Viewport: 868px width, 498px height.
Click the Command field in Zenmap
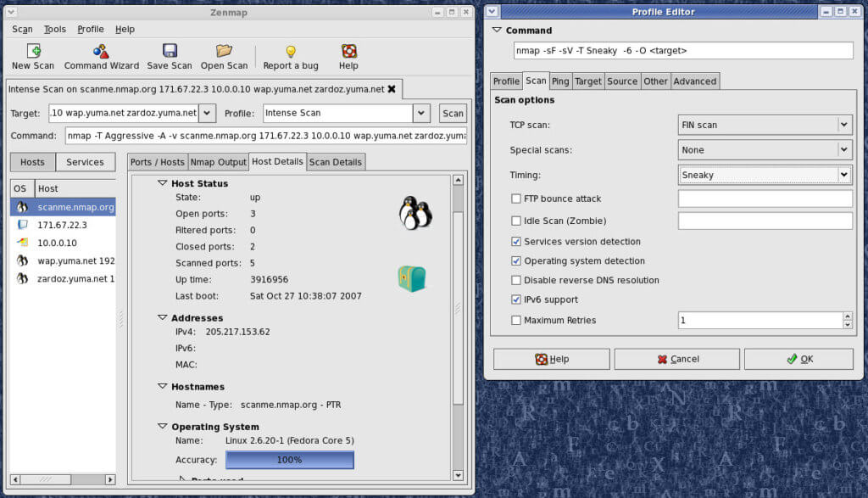(x=266, y=136)
